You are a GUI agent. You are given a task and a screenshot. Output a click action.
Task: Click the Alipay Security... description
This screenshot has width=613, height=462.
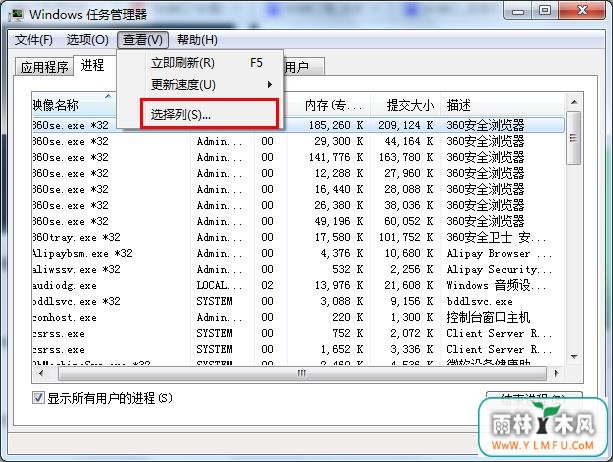499,269
